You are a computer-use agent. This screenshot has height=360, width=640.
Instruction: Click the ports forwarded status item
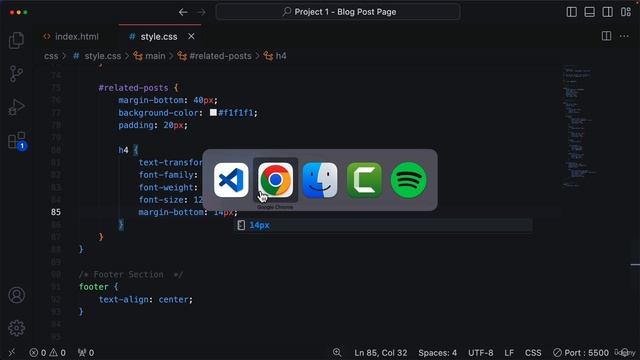pos(86,353)
